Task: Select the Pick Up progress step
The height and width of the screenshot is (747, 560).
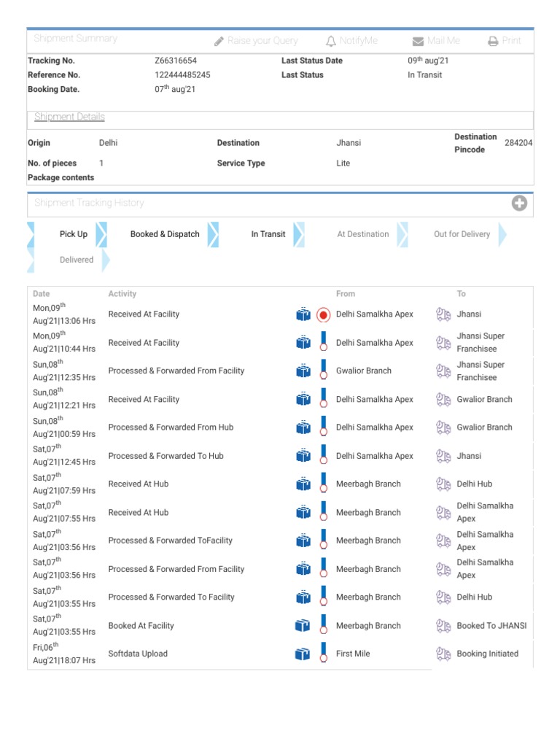Action: pyautogui.click(x=73, y=234)
